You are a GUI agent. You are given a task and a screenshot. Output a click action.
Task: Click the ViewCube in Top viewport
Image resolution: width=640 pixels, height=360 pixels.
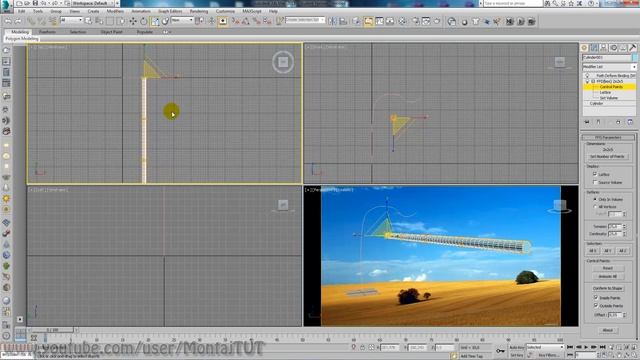click(x=283, y=62)
